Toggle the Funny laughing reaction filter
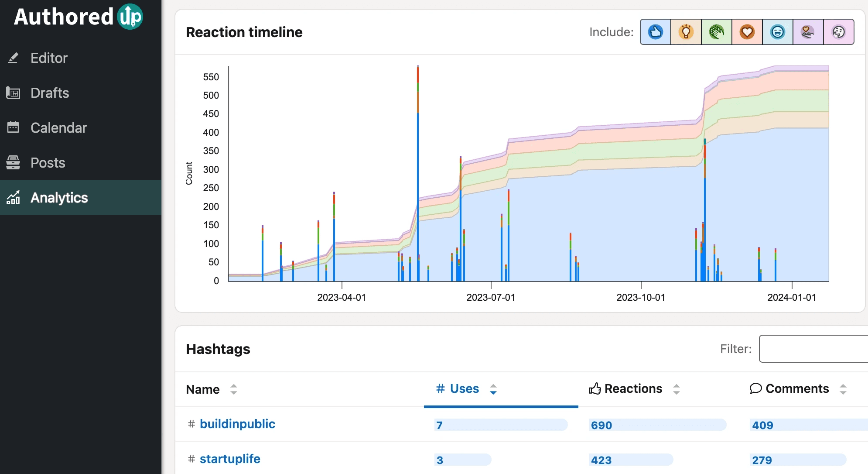The image size is (868, 474). click(778, 32)
